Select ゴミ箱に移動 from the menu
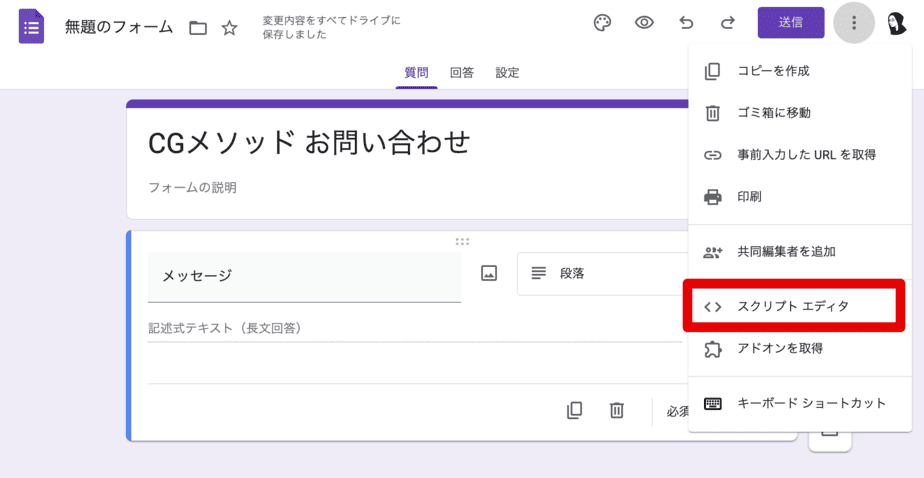The image size is (924, 478). coord(800,113)
